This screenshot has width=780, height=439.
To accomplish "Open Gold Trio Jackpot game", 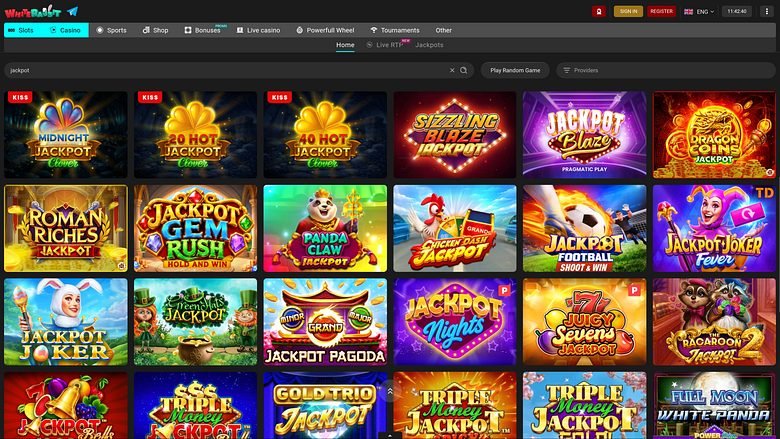I will [325, 406].
